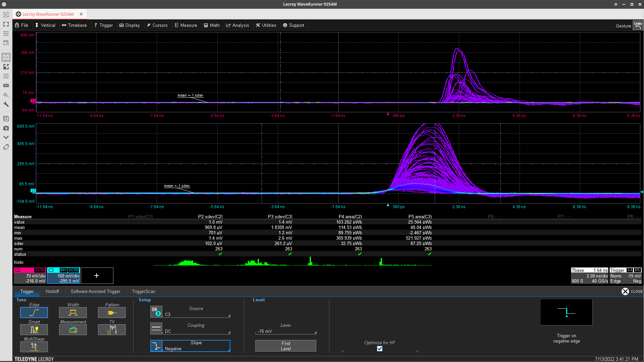Viewport: 644px width, 362px height.
Task: Select the Width trigger type icon
Action: point(73,312)
